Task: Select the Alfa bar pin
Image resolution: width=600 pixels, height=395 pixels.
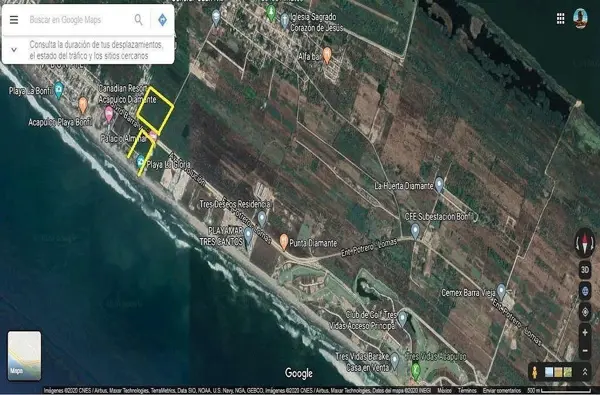Action: [326, 55]
